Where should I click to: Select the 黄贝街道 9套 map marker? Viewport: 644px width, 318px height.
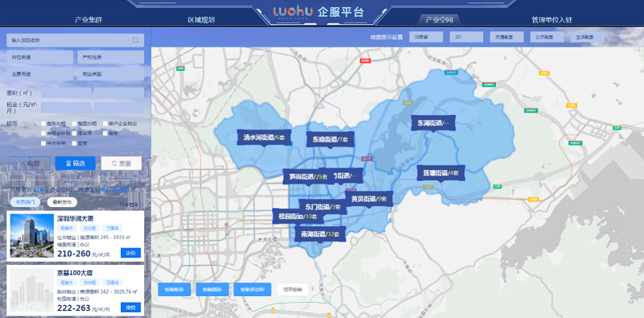(369, 199)
